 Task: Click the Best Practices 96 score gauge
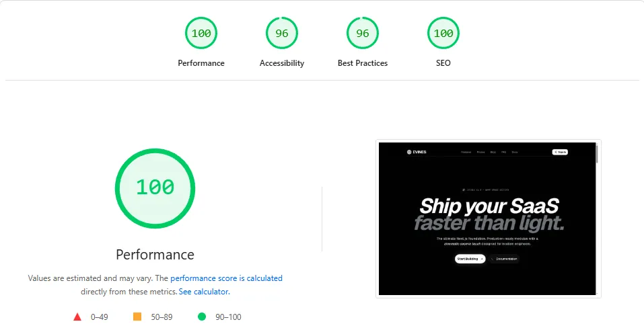tap(363, 33)
